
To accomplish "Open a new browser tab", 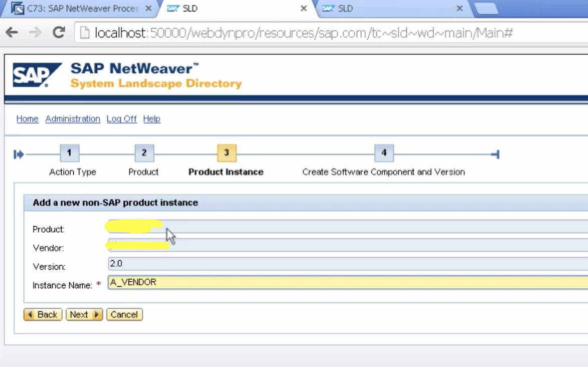I will pos(486,8).
